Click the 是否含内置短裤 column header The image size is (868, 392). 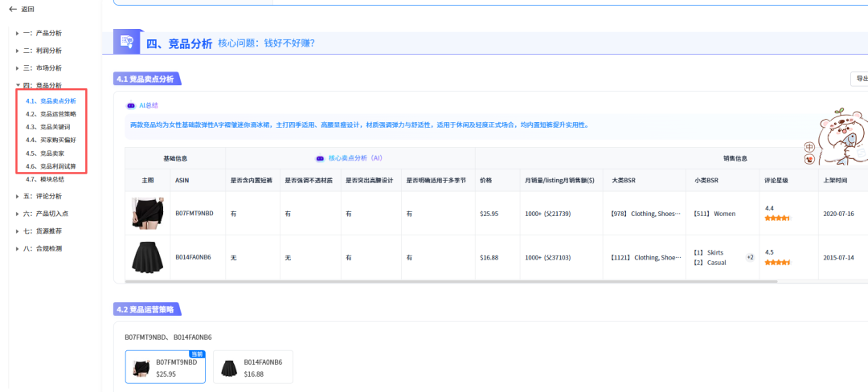coord(252,180)
